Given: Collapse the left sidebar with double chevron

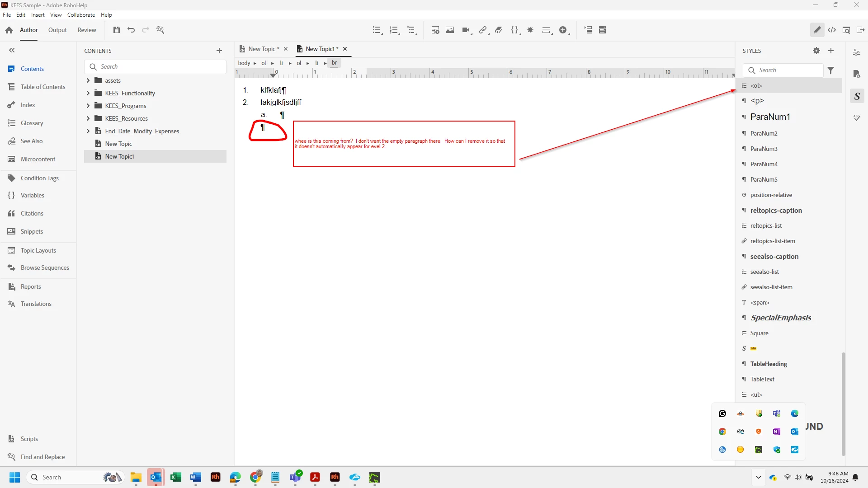Looking at the screenshot, I should tap(12, 51).
